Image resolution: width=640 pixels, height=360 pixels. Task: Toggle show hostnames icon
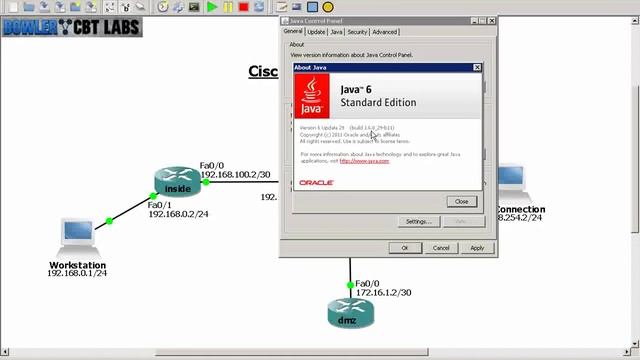(x=125, y=7)
